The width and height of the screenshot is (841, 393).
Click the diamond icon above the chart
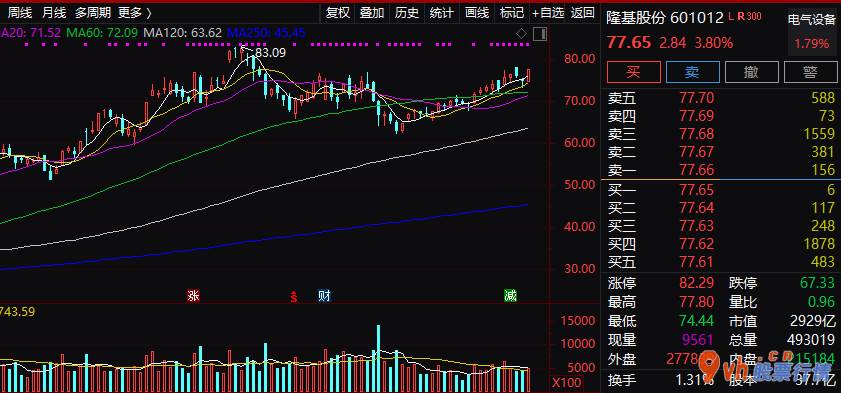(521, 34)
